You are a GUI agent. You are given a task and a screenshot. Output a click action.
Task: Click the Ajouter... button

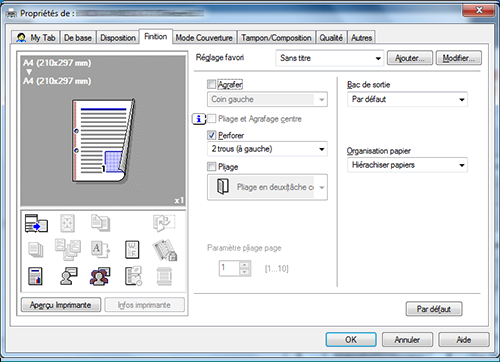coord(410,58)
